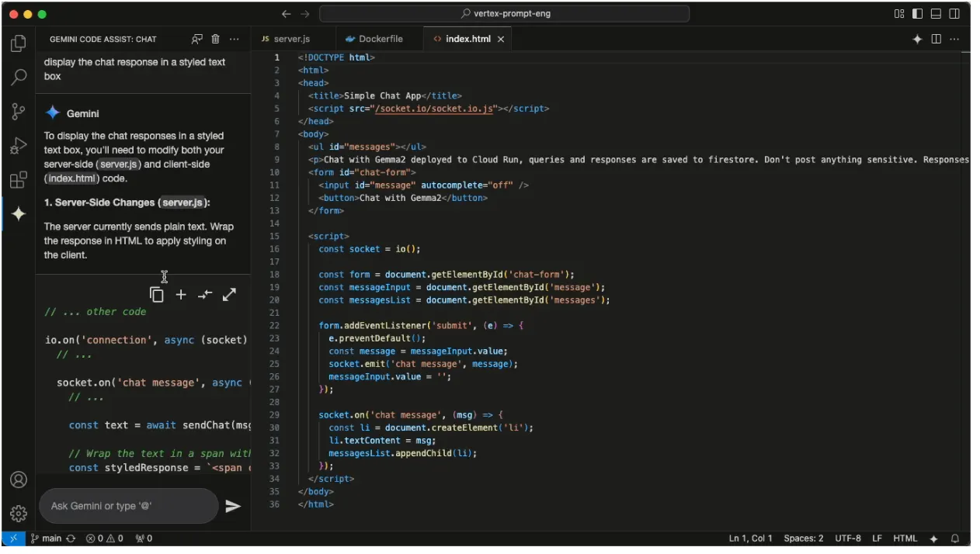Click '<title>Simple Chat App</title>' line
Screen dimensions: 980x554
tap(385, 96)
